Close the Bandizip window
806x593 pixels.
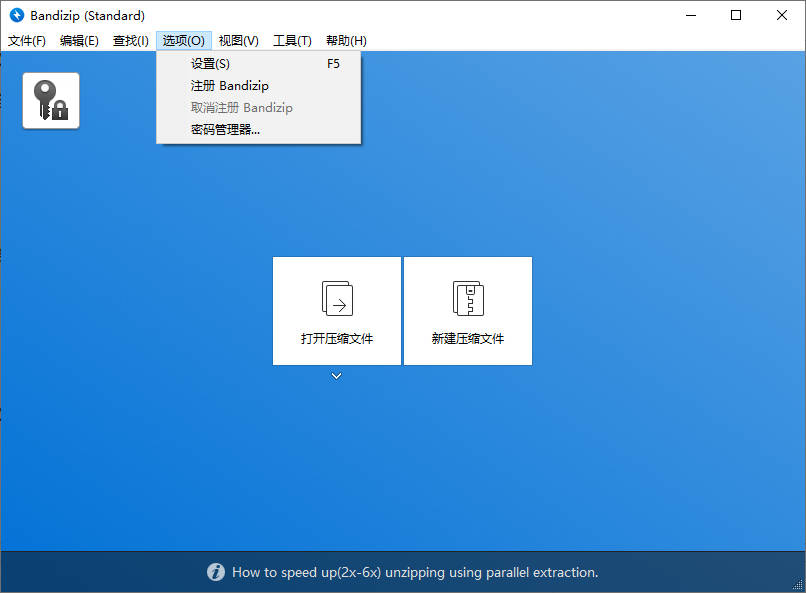click(782, 15)
